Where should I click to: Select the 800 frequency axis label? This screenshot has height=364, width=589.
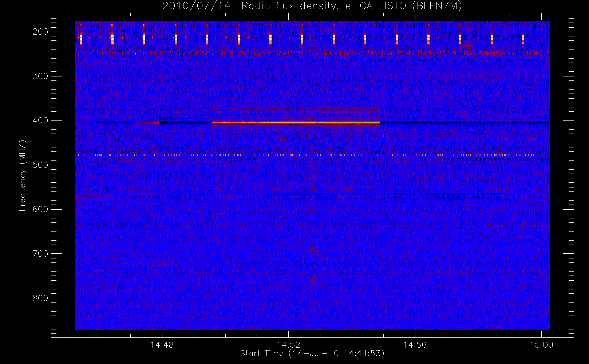[40, 298]
